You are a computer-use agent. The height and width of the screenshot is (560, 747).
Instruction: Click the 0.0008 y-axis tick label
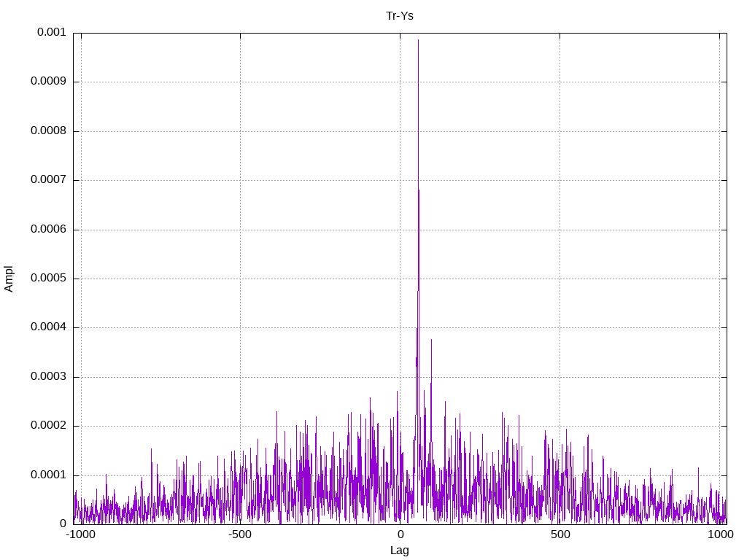pyautogui.click(x=49, y=131)
